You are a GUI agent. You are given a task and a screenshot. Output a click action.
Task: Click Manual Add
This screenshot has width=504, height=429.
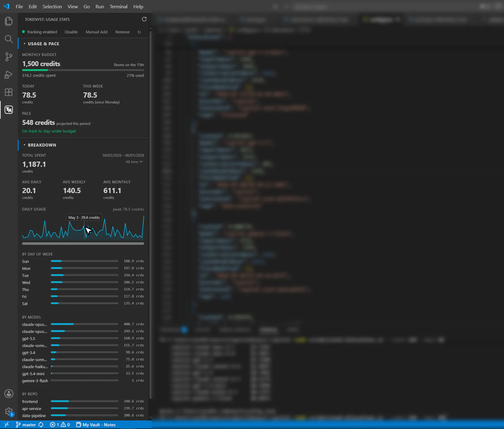96,32
